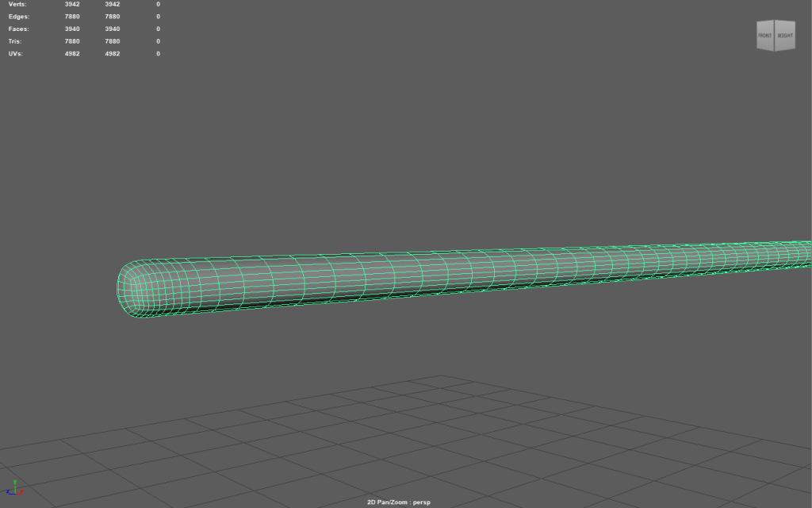Viewport: 812px width, 508px height.
Task: Click the UVs label in the poly count HUD
Action: pos(16,53)
